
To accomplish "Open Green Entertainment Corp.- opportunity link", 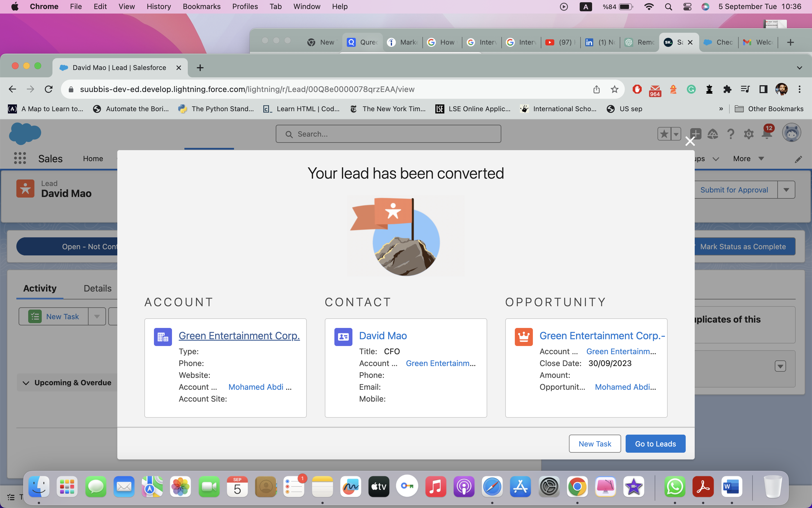I will click(x=602, y=336).
